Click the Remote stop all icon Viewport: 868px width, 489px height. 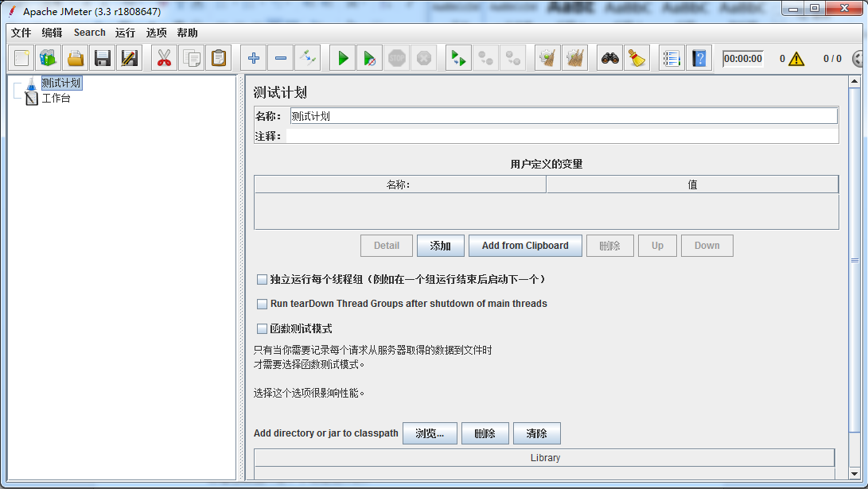[x=485, y=57]
